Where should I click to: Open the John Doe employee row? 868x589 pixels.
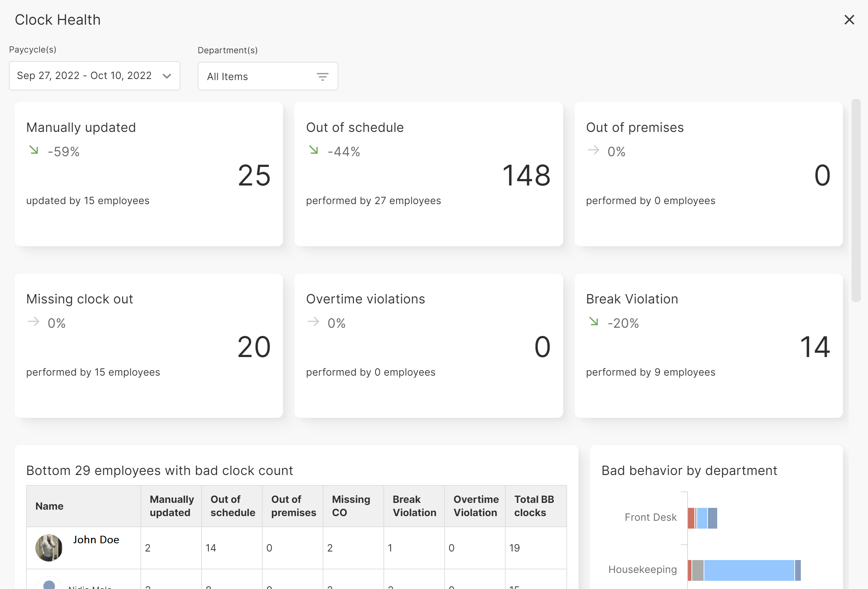click(297, 548)
